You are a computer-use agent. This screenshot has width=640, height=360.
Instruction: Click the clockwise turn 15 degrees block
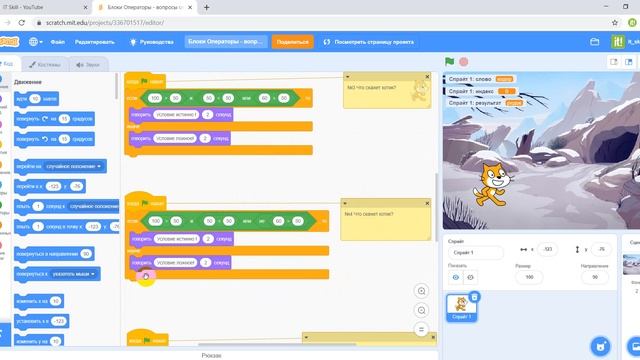(x=54, y=119)
